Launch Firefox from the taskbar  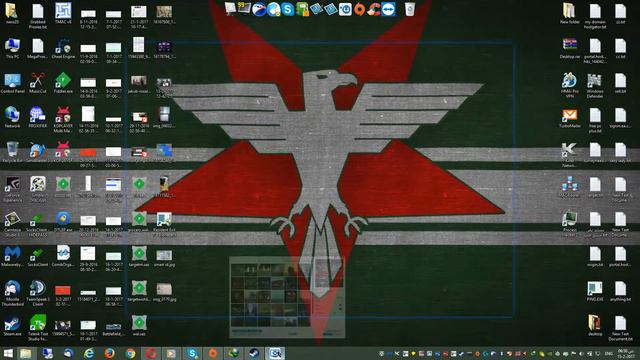(109, 353)
